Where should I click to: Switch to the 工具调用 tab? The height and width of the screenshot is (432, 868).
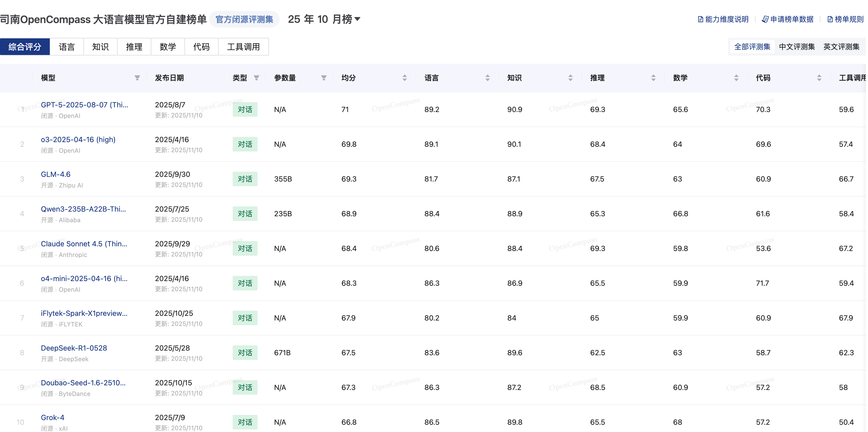tap(243, 47)
